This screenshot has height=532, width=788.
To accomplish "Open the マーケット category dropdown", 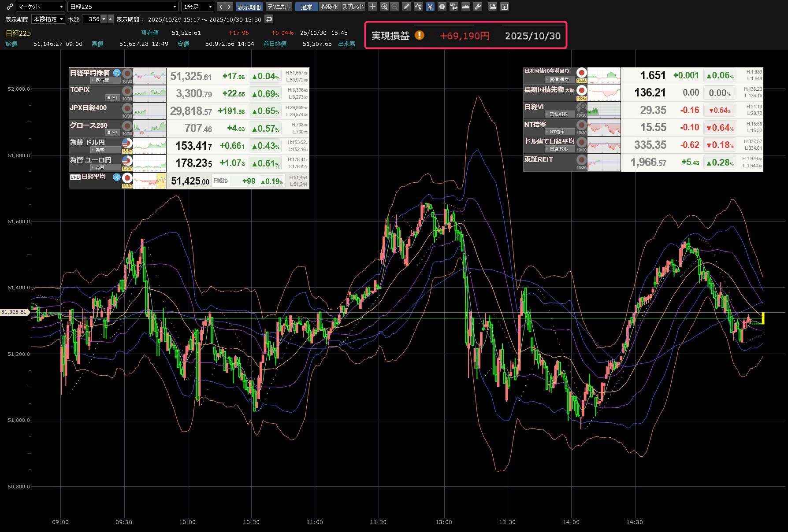I will 41,7.
